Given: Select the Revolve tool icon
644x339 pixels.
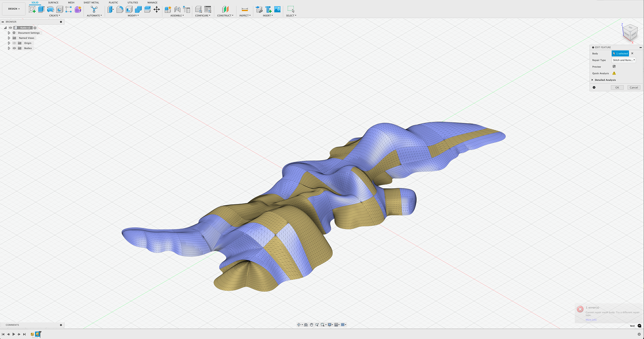Looking at the screenshot, I should (50, 9).
